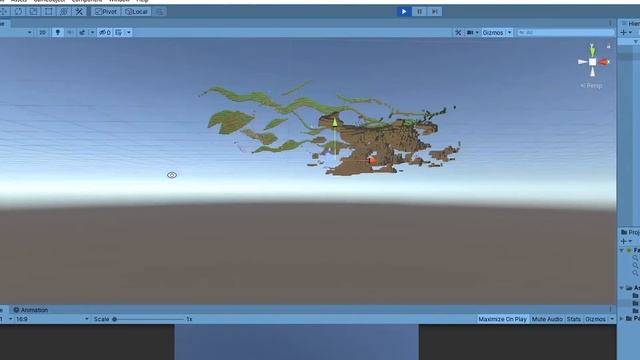Toggle the scene rotation lock icon
Image resolution: width=640 pixels, height=360 pixels.
pyautogui.click(x=609, y=46)
